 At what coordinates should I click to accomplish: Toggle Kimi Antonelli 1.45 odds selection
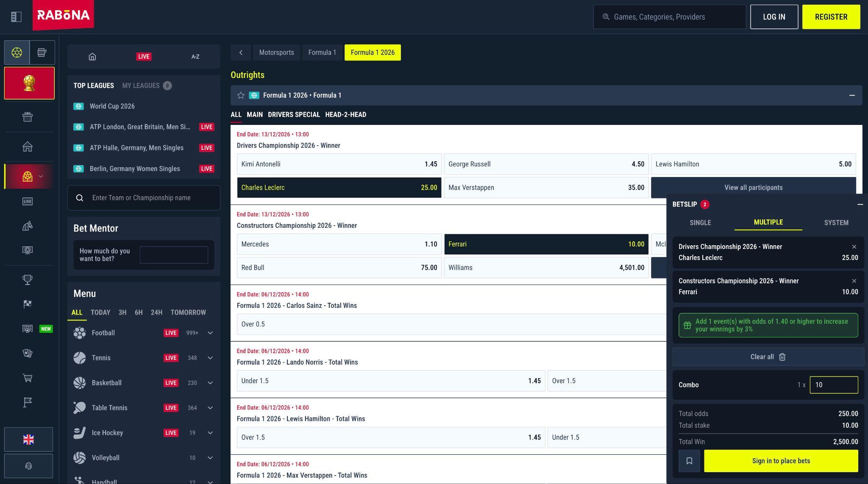339,164
